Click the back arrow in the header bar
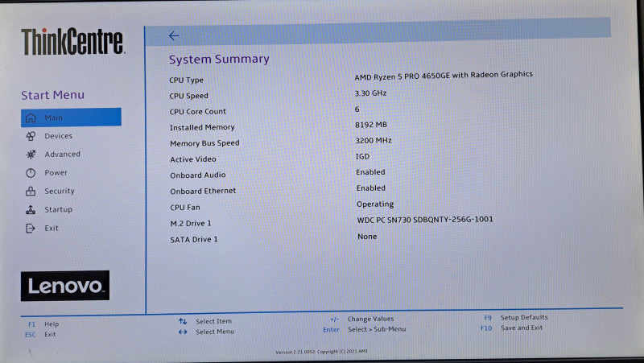 (x=174, y=36)
